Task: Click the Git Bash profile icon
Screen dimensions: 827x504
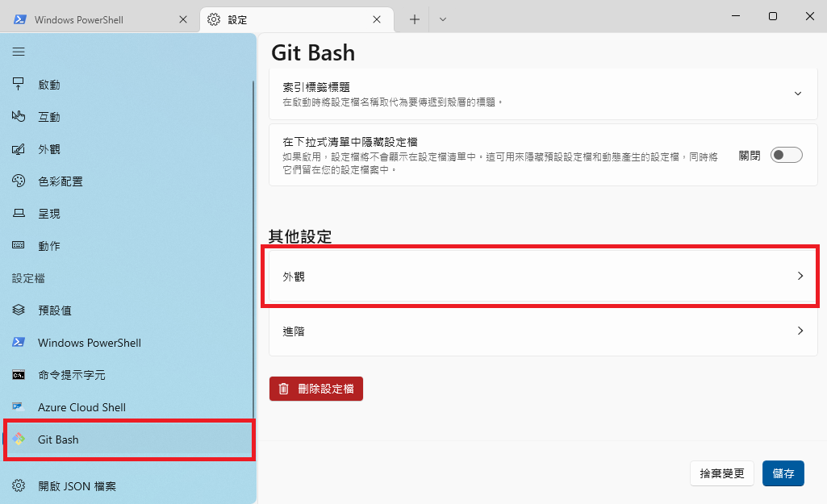Action: pos(19,439)
